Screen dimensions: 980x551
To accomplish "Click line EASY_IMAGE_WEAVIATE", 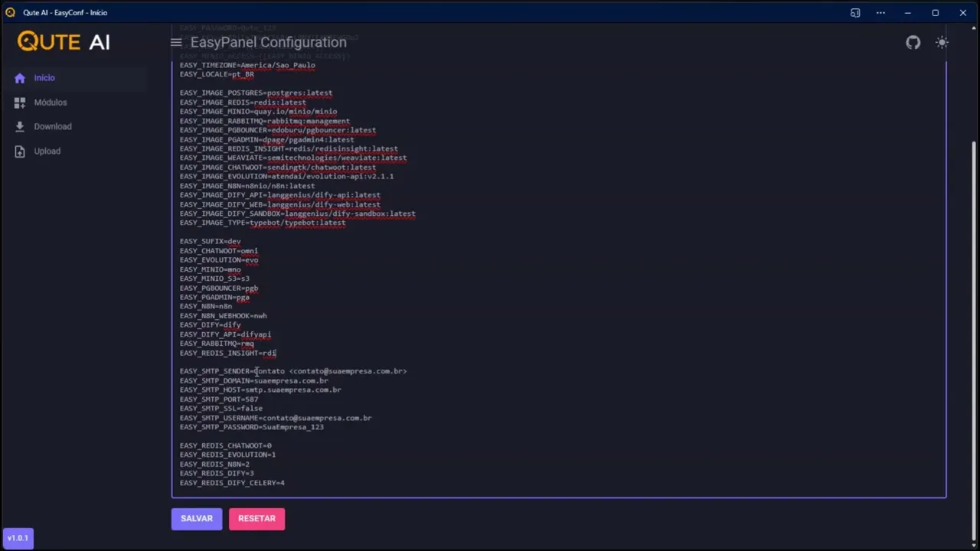I will click(293, 158).
